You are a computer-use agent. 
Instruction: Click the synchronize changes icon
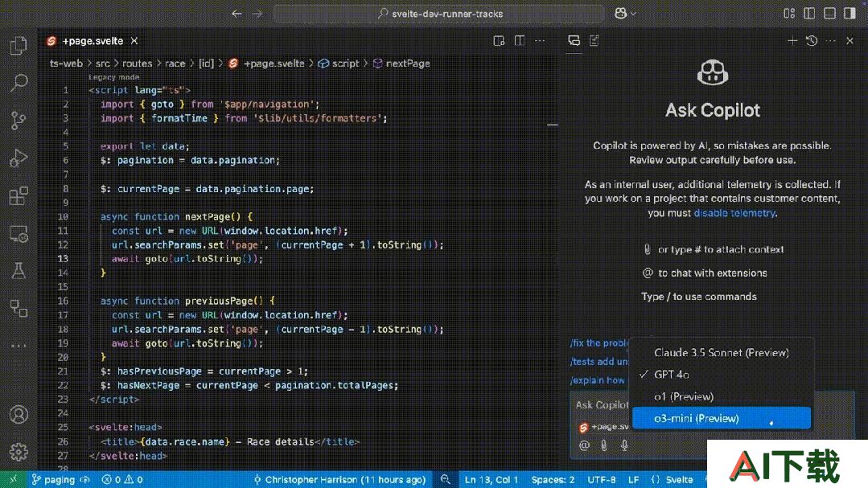85,479
